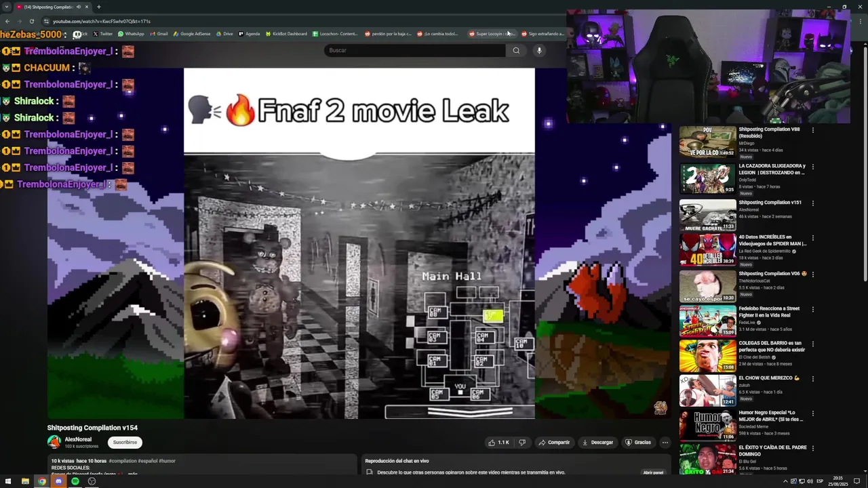The image size is (868, 488).
Task: Click the #español hashtag
Action: point(147,461)
